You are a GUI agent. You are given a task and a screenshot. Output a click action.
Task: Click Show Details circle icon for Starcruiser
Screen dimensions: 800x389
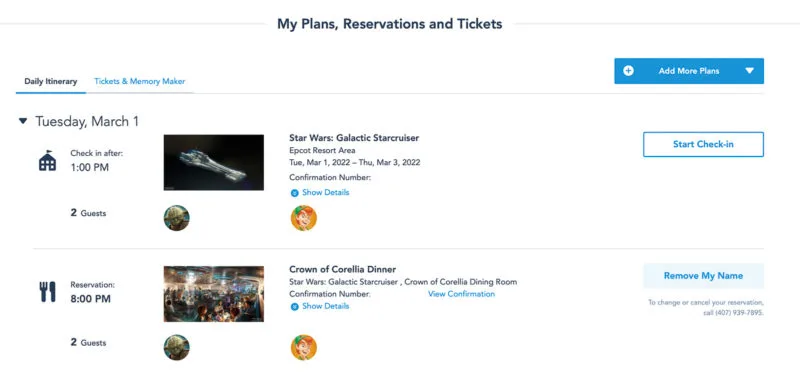(x=294, y=193)
